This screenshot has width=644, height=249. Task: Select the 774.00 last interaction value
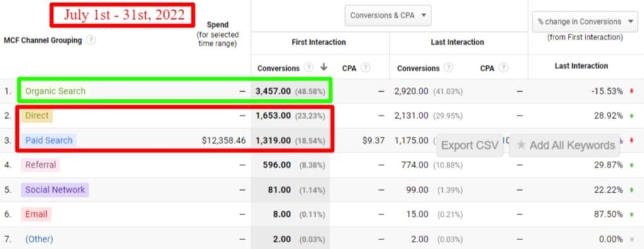[415, 165]
